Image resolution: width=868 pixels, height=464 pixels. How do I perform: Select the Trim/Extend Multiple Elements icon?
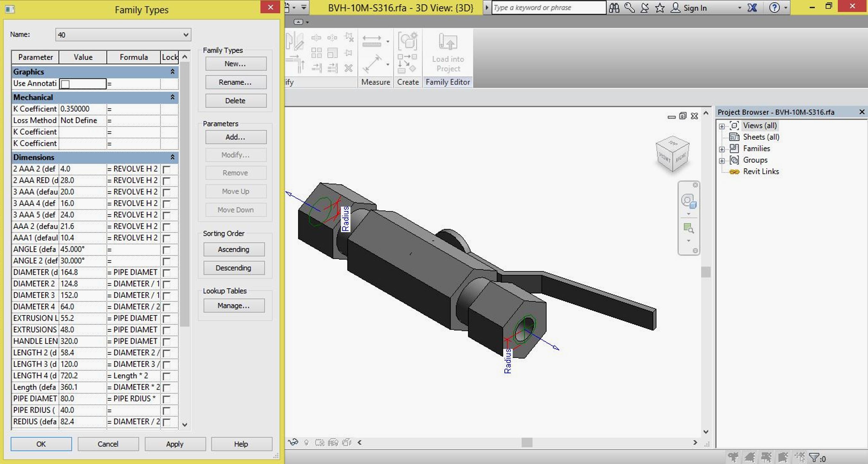tap(332, 68)
